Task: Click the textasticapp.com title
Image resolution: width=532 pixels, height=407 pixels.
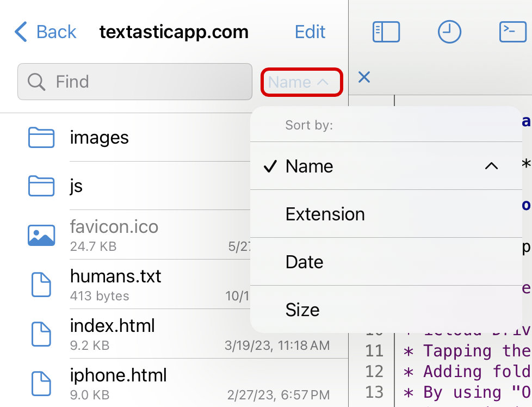Action: (174, 32)
